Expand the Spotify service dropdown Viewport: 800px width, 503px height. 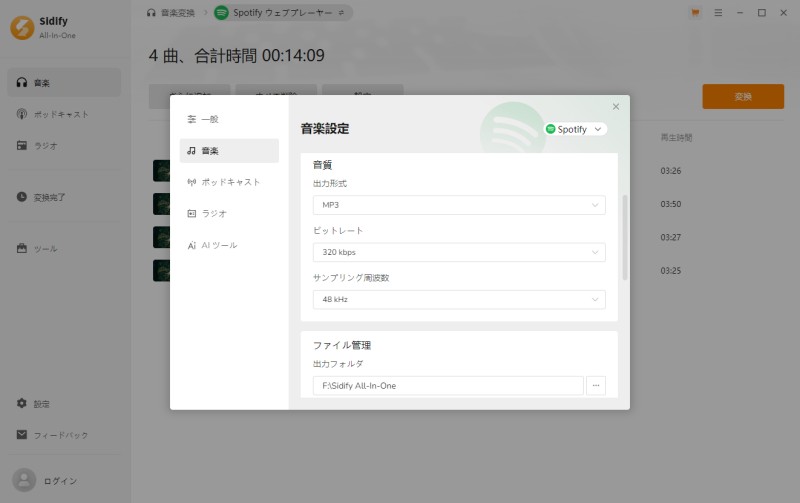(x=576, y=130)
